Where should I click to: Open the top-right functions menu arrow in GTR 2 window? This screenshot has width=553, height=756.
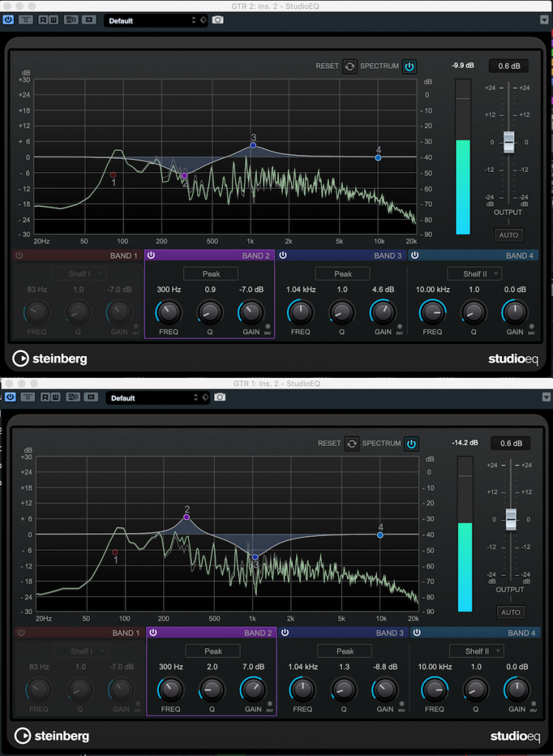pos(544,20)
